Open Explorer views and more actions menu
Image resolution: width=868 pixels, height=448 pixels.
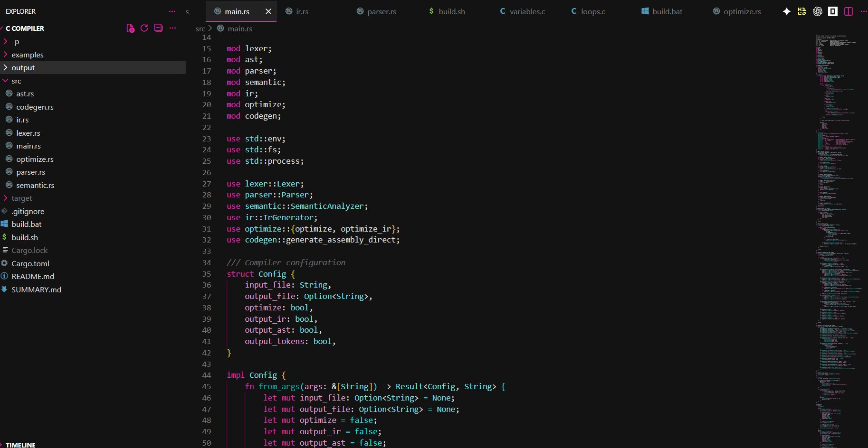tap(172, 11)
